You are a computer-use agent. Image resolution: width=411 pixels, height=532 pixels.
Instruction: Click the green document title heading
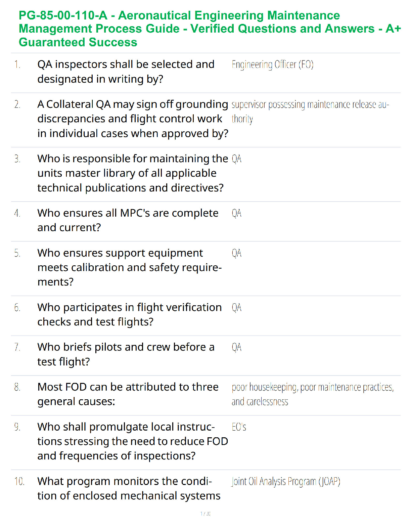pyautogui.click(x=210, y=29)
